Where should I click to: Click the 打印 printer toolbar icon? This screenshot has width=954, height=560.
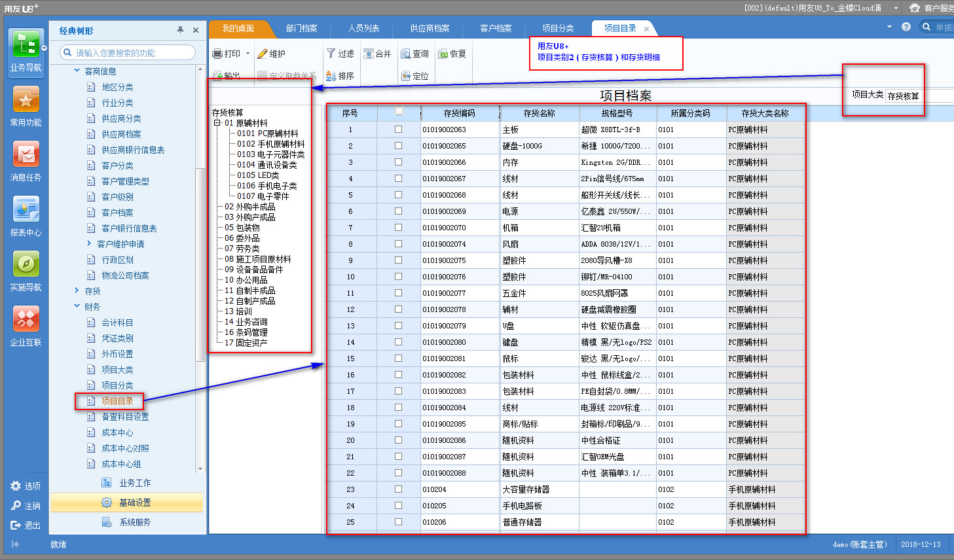218,54
